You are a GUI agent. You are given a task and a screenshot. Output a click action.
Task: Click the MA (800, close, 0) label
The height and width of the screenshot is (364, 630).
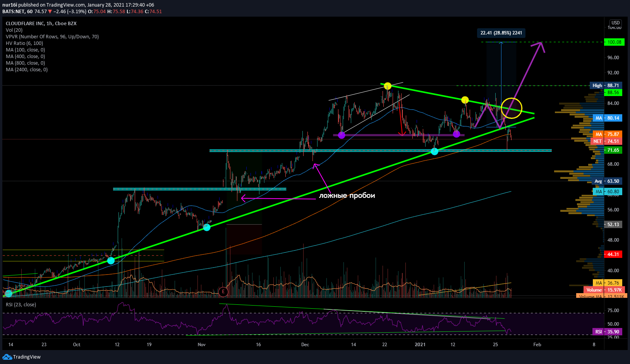click(x=25, y=63)
